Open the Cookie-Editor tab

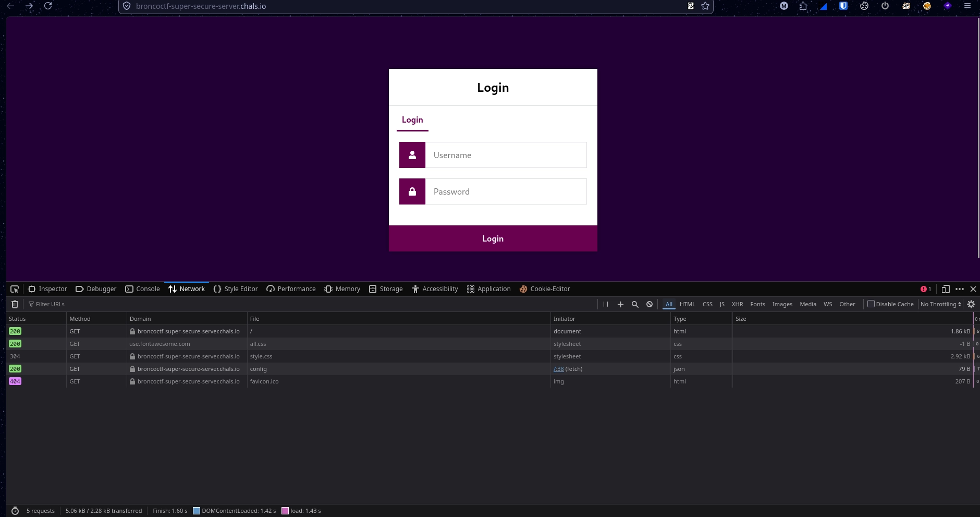[x=545, y=289]
